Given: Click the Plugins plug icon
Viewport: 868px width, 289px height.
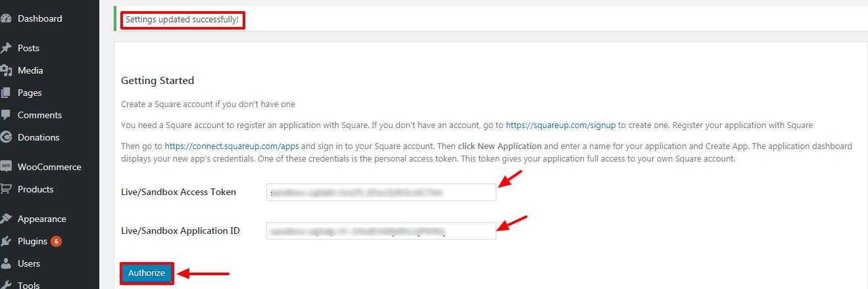Looking at the screenshot, I should 6,241.
